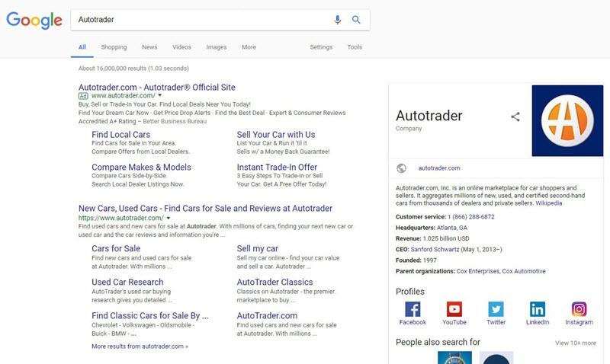Open the Sell my car sitelink

pyautogui.click(x=257, y=248)
